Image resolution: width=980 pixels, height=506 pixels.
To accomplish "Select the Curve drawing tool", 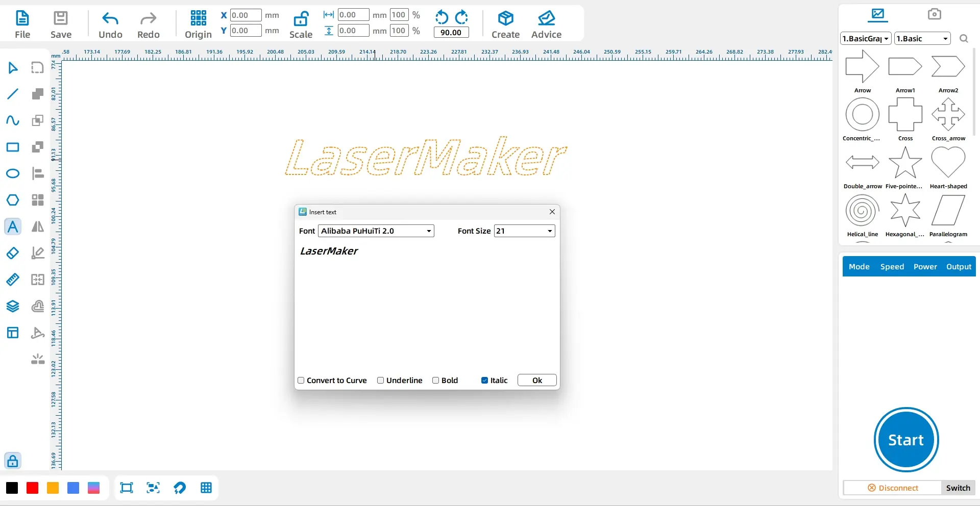I will click(13, 120).
